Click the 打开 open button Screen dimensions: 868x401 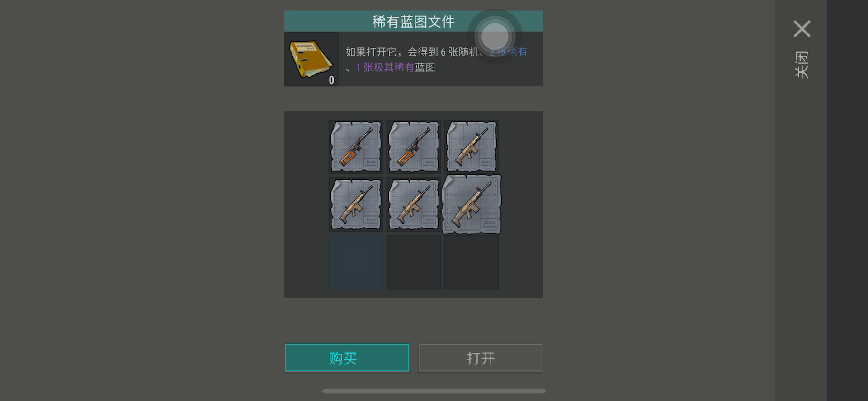(x=481, y=358)
